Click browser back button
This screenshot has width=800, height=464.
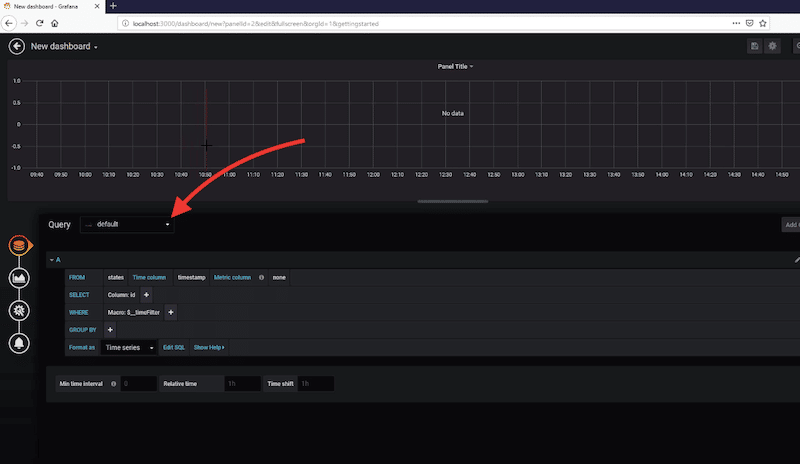tap(9, 23)
